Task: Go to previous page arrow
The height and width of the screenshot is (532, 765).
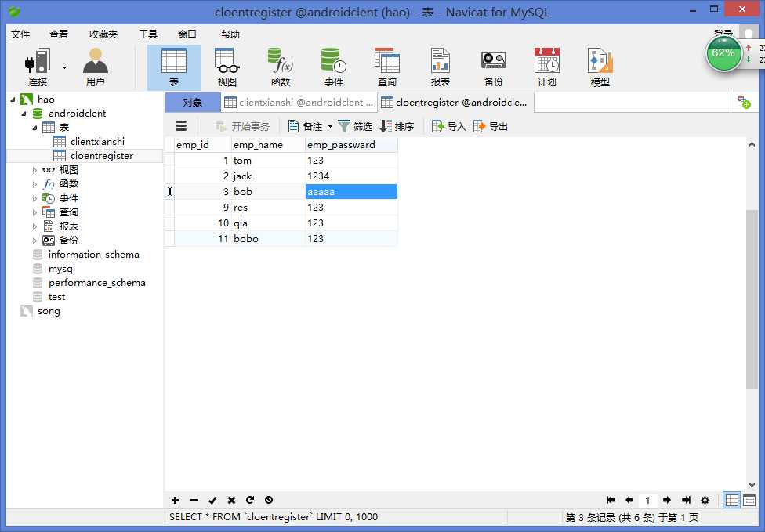Action: (x=629, y=500)
